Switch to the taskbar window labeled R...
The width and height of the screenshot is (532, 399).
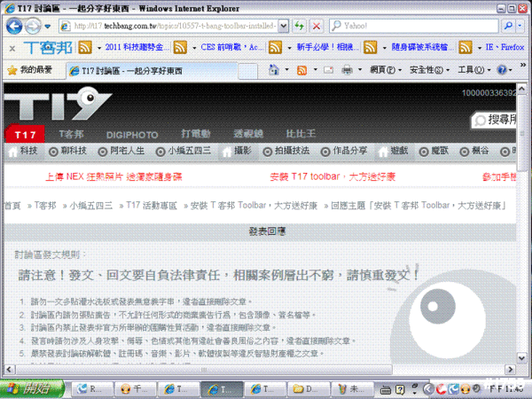click(92, 389)
